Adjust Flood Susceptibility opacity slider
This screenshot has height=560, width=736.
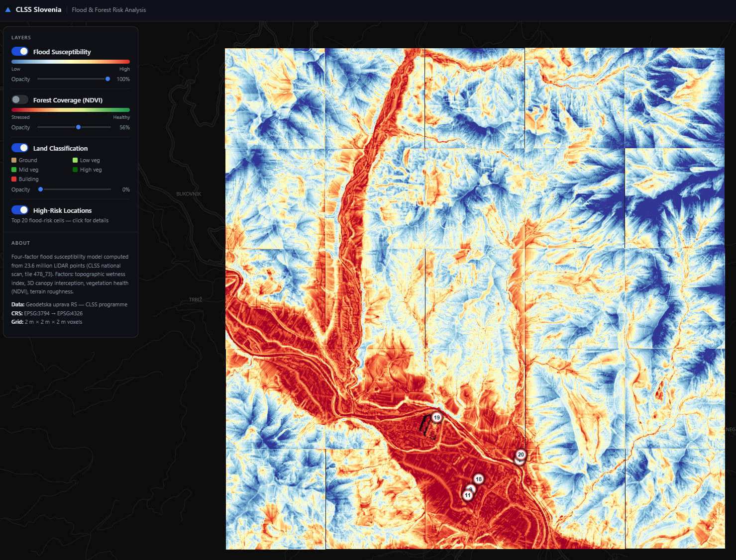coord(74,79)
